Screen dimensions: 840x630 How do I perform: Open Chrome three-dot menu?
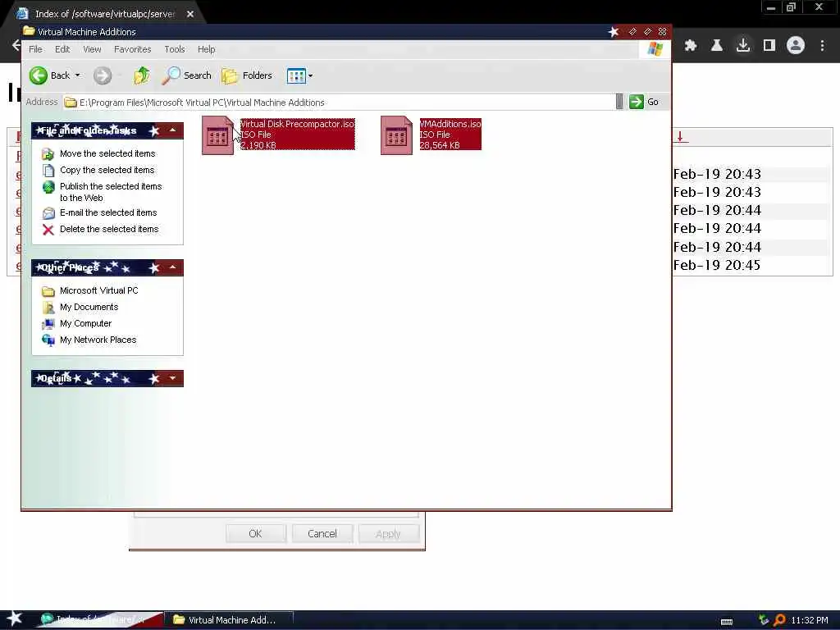822,46
